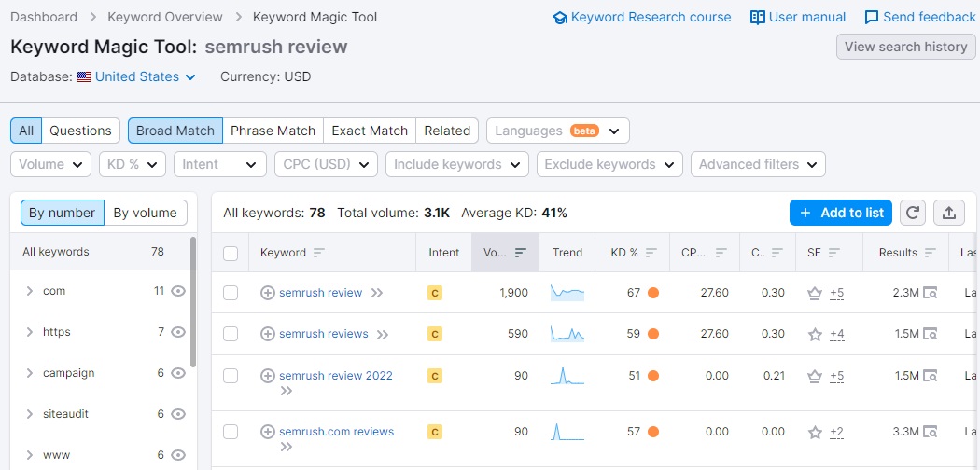Toggle eye icon for www group

178,455
